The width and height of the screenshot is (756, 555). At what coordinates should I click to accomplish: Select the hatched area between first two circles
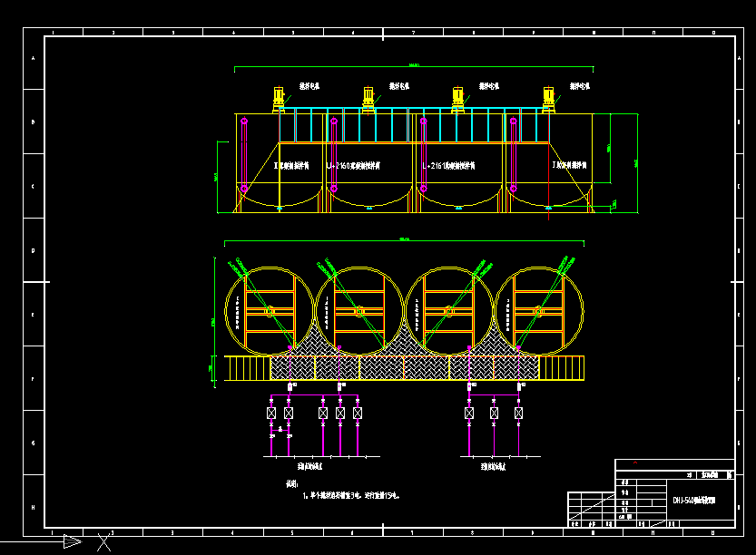314,342
